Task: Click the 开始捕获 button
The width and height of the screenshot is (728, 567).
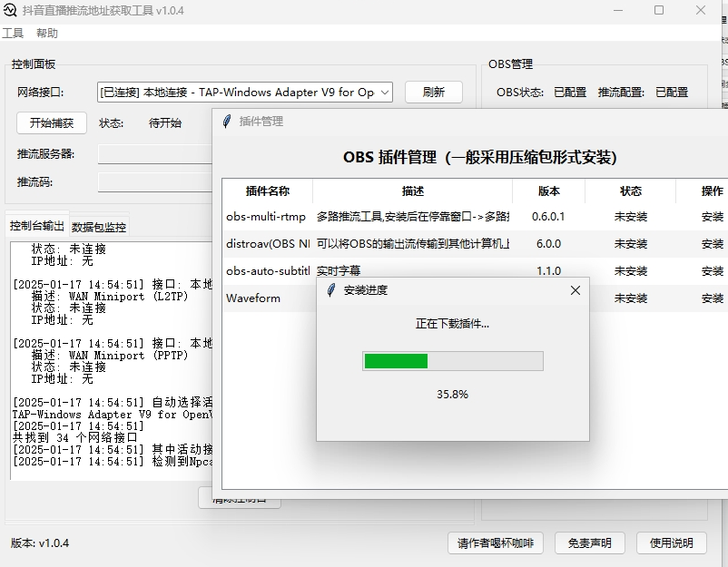Action: click(x=52, y=123)
